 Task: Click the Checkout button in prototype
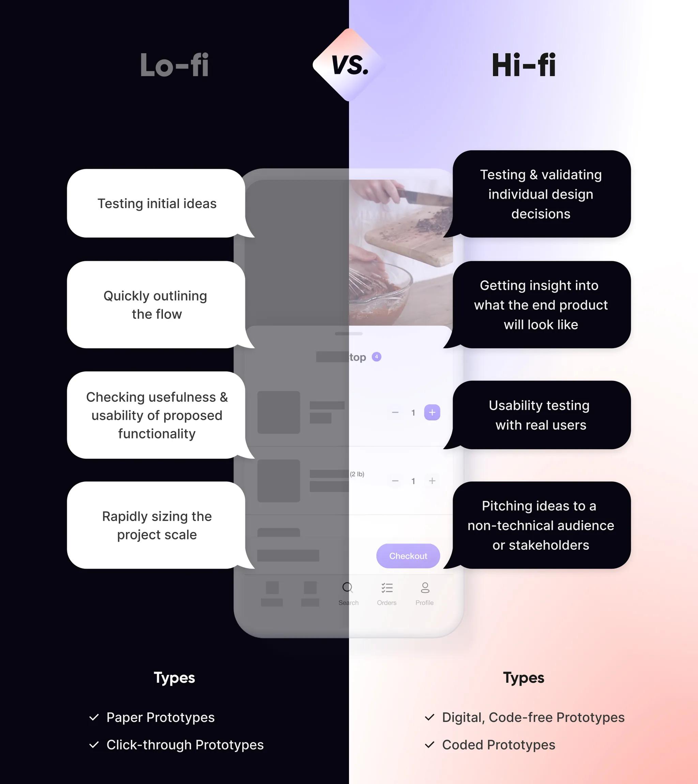click(x=408, y=556)
